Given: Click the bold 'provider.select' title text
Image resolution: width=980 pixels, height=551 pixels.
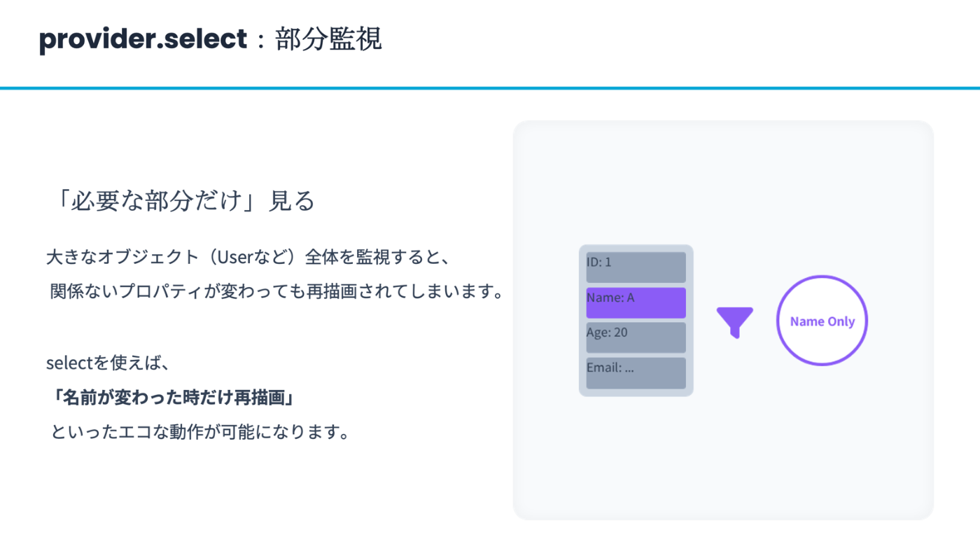Looking at the screenshot, I should (143, 39).
